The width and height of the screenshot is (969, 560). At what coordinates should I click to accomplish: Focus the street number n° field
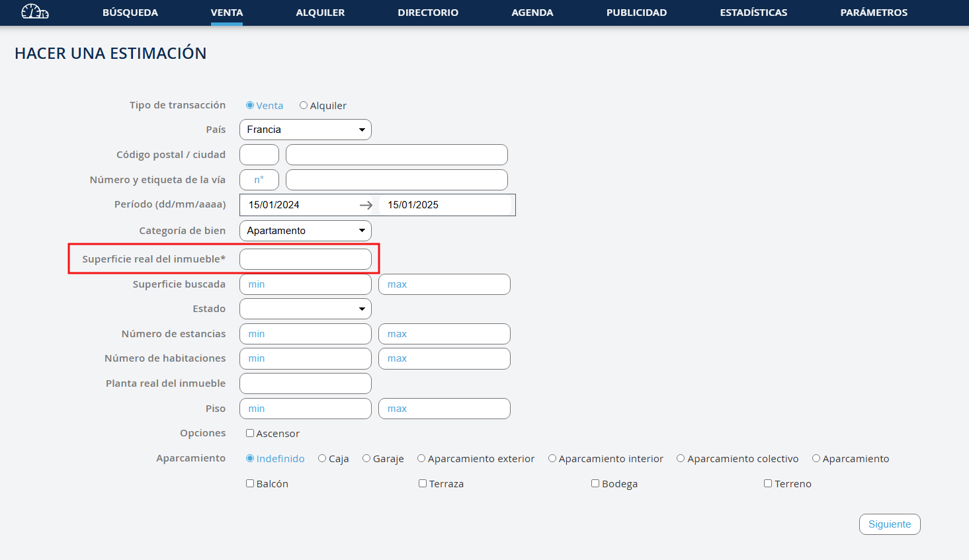(259, 180)
